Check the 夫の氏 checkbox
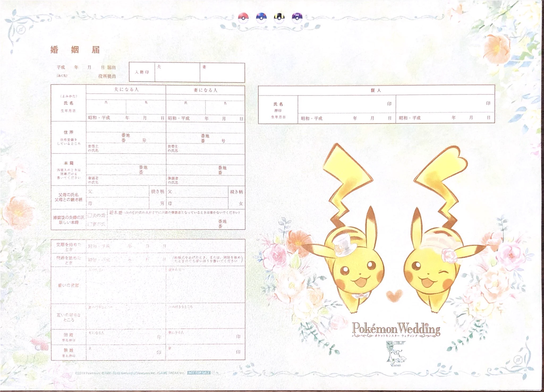This screenshot has width=544, height=392. (x=90, y=215)
